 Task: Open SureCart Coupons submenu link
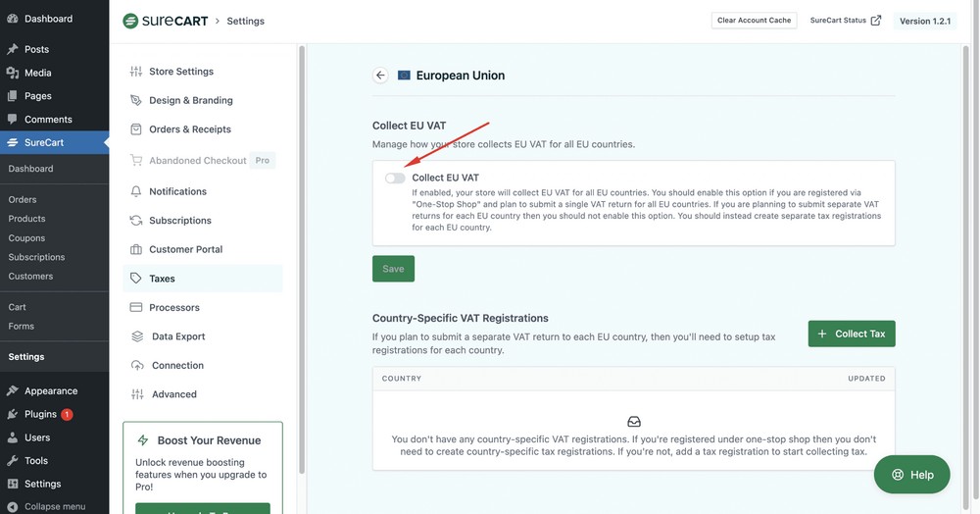[26, 237]
